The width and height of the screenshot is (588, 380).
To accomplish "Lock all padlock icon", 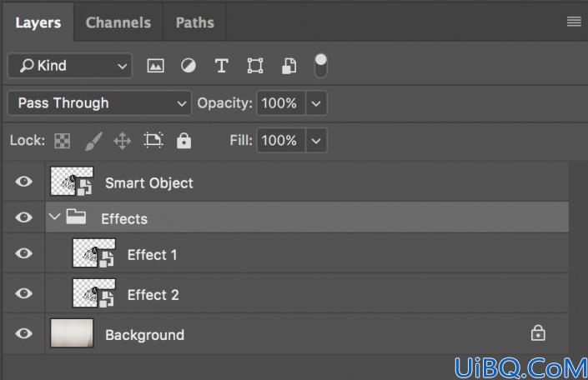I will (183, 141).
